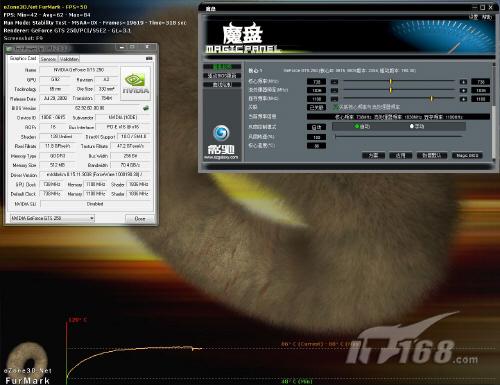Click the BIOS save chip icon
Image resolution: width=500 pixels, height=385 pixels.
146,108
